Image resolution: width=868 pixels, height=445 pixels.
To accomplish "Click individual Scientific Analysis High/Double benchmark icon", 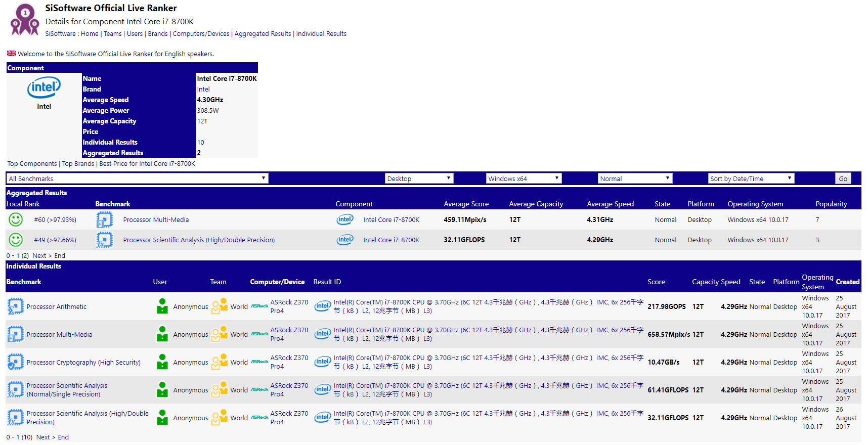I will [15, 418].
